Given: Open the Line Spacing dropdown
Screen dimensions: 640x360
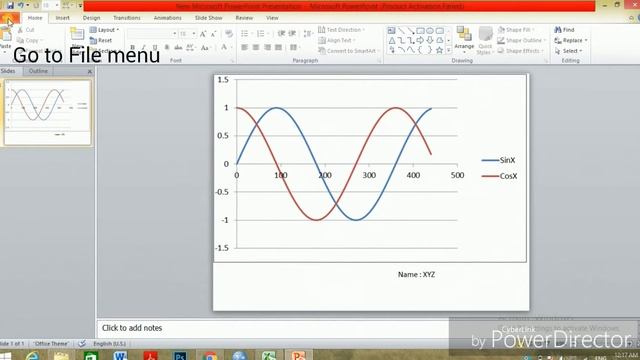Looking at the screenshot, I should [308, 34].
